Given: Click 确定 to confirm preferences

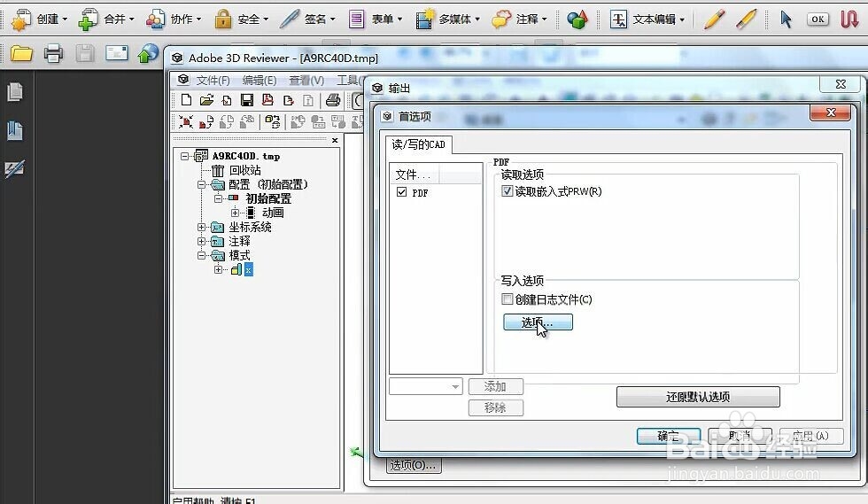Looking at the screenshot, I should click(x=668, y=436).
